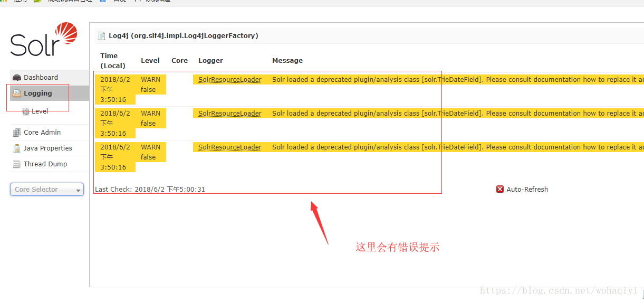Click SolrResourceLoader link in second row

point(230,114)
